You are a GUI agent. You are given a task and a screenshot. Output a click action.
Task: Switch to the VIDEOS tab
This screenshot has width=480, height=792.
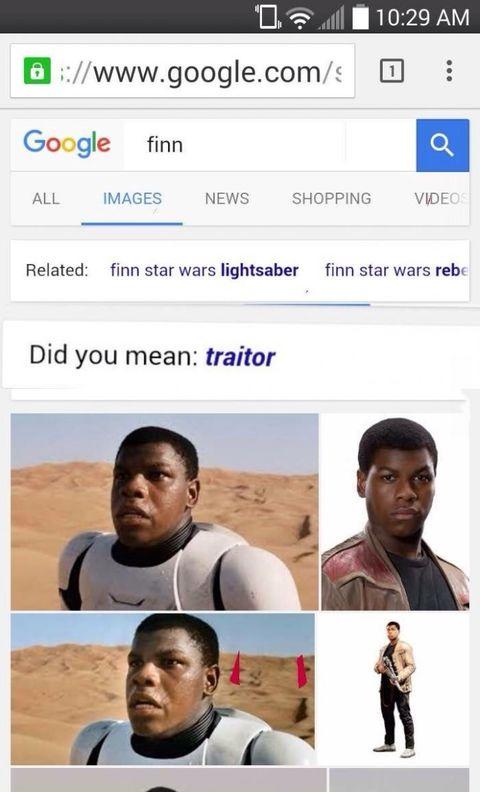point(442,199)
